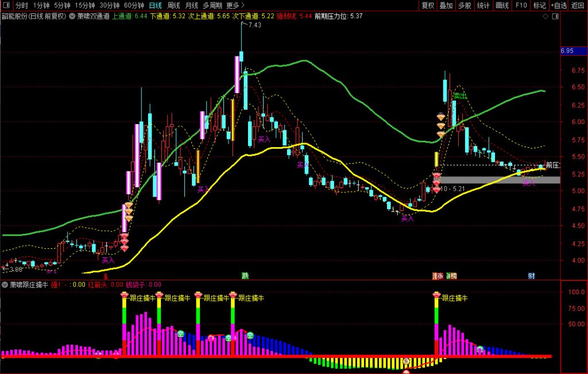Click the 复权 button
This screenshot has height=374, width=588.
[x=428, y=5]
